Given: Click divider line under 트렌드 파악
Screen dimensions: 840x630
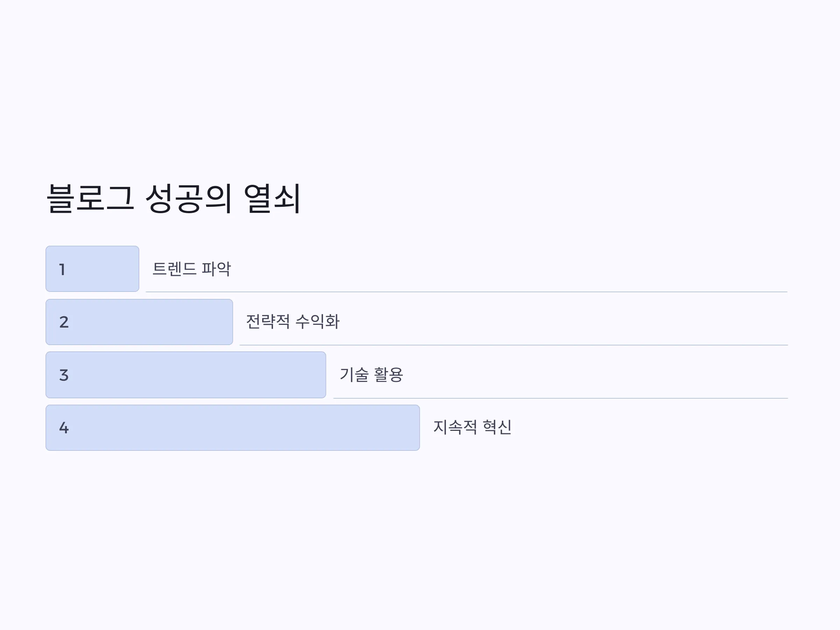Looking at the screenshot, I should 467,292.
